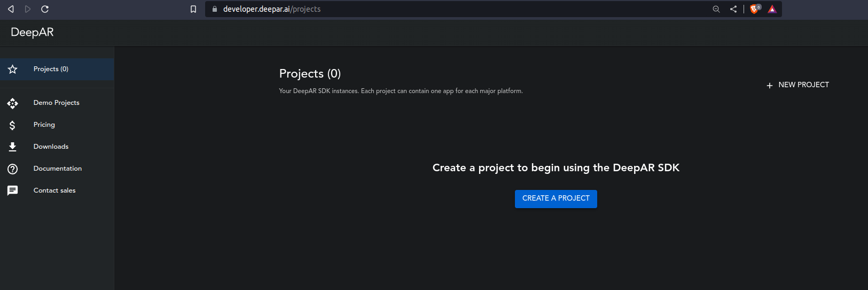Reload the page with refresh icon

coord(45,9)
